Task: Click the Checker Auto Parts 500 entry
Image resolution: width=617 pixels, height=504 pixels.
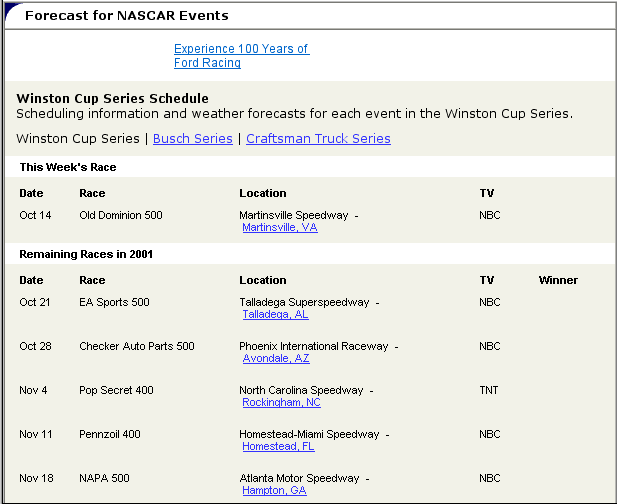Action: pyautogui.click(x=137, y=346)
